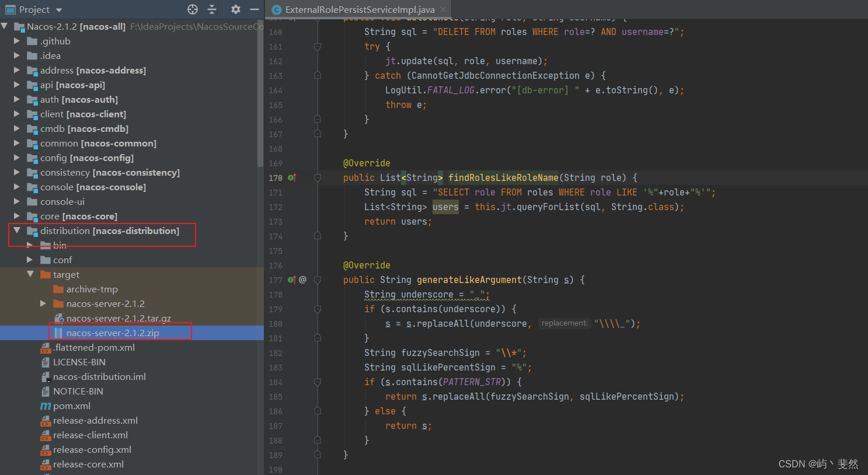Fold the catch block on line 163

(x=318, y=75)
